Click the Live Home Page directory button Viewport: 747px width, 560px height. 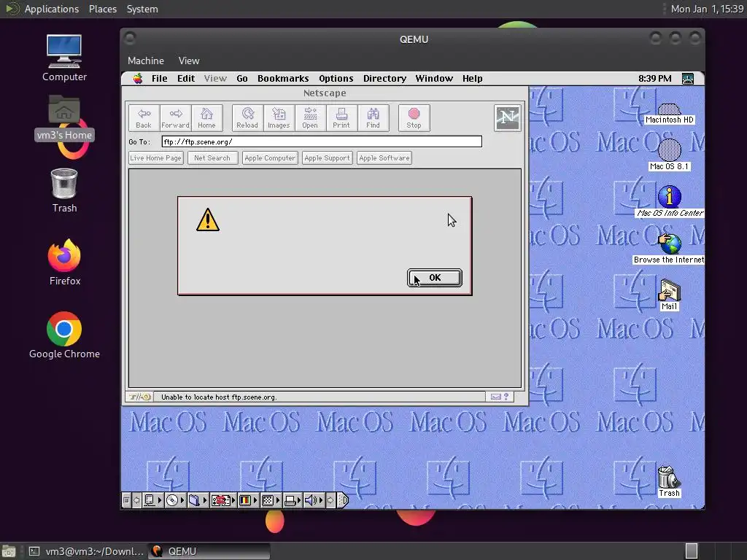click(156, 158)
